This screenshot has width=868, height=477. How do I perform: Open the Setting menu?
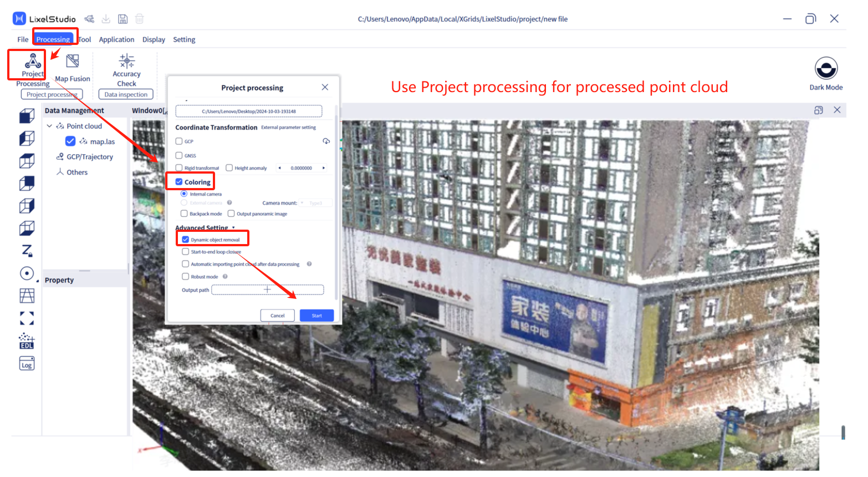click(x=184, y=39)
